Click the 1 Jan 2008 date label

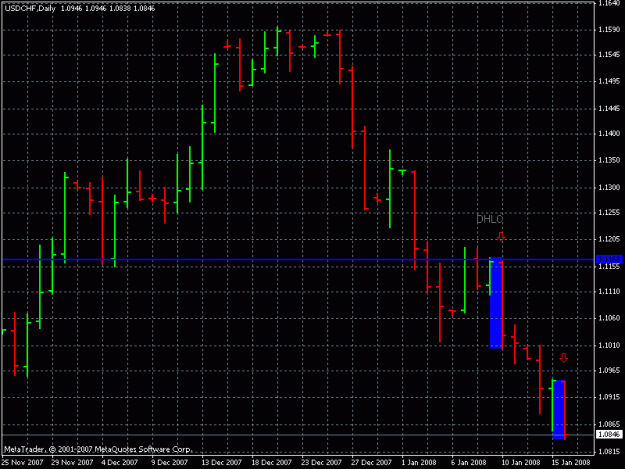click(x=419, y=462)
